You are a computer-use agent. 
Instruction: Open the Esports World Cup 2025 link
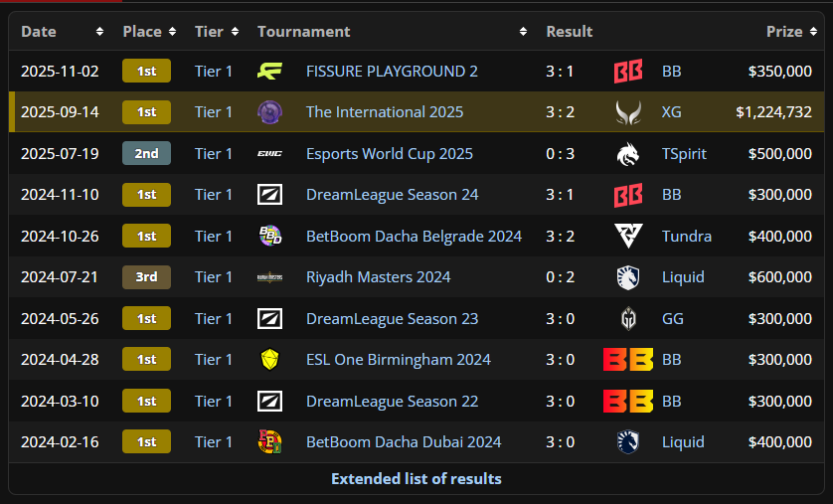click(390, 153)
